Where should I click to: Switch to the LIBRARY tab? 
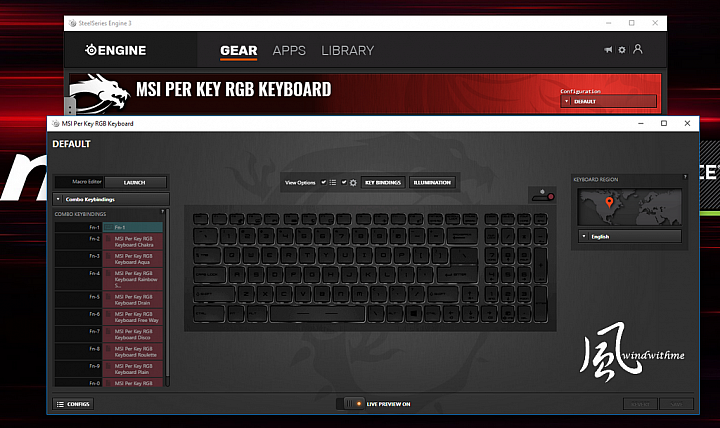pyautogui.click(x=348, y=51)
